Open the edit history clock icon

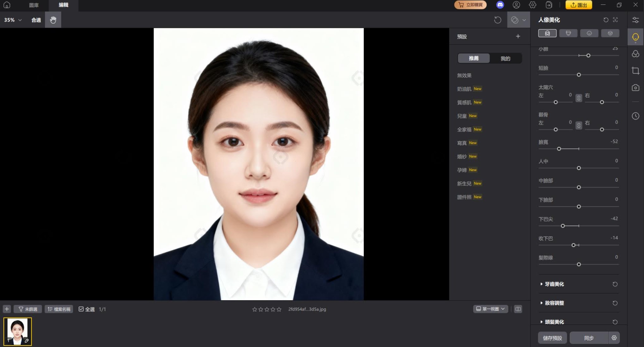tap(635, 116)
